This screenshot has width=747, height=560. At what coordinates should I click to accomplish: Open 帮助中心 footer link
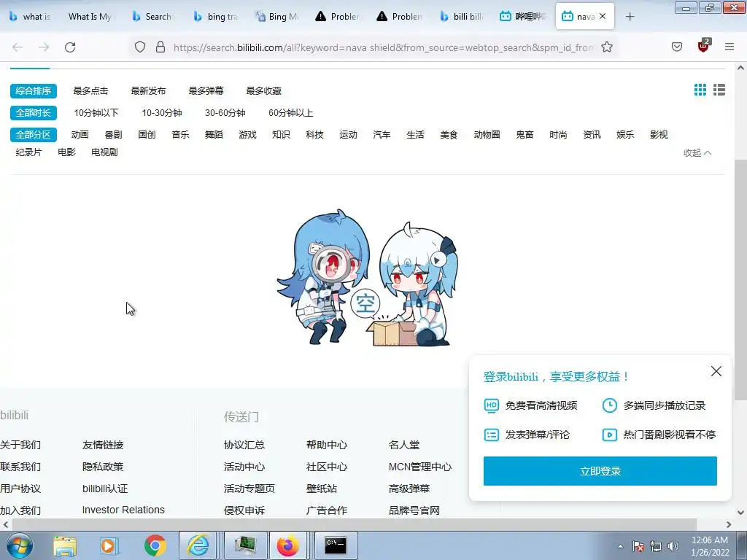pyautogui.click(x=327, y=445)
